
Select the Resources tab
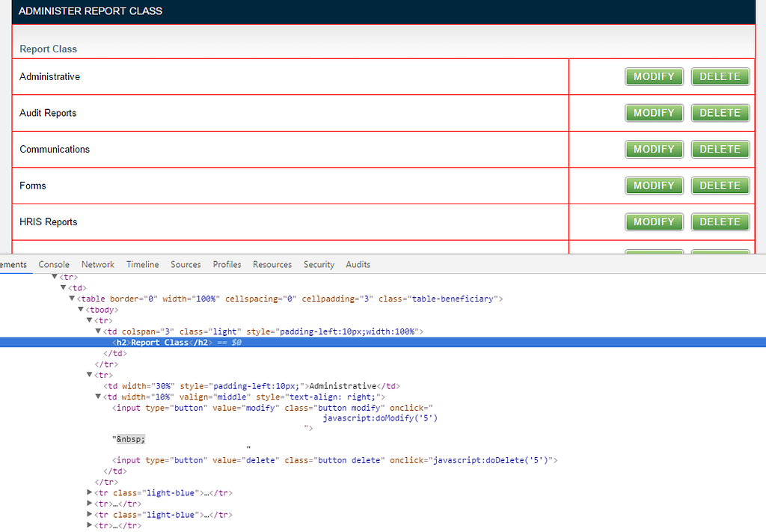[272, 264]
